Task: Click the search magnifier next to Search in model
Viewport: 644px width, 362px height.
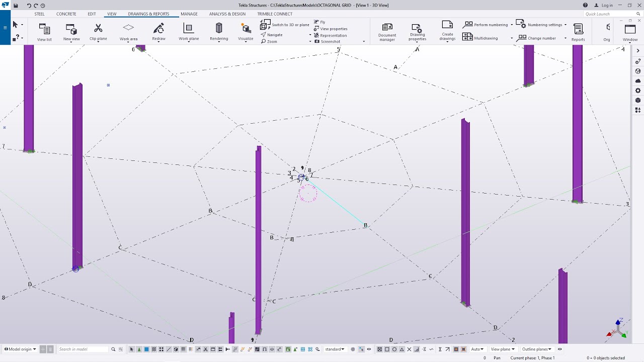Action: tap(113, 349)
